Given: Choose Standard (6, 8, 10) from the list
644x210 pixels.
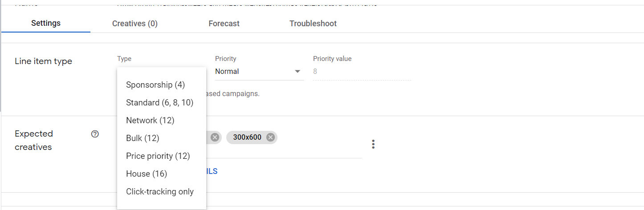Looking at the screenshot, I should [160, 102].
